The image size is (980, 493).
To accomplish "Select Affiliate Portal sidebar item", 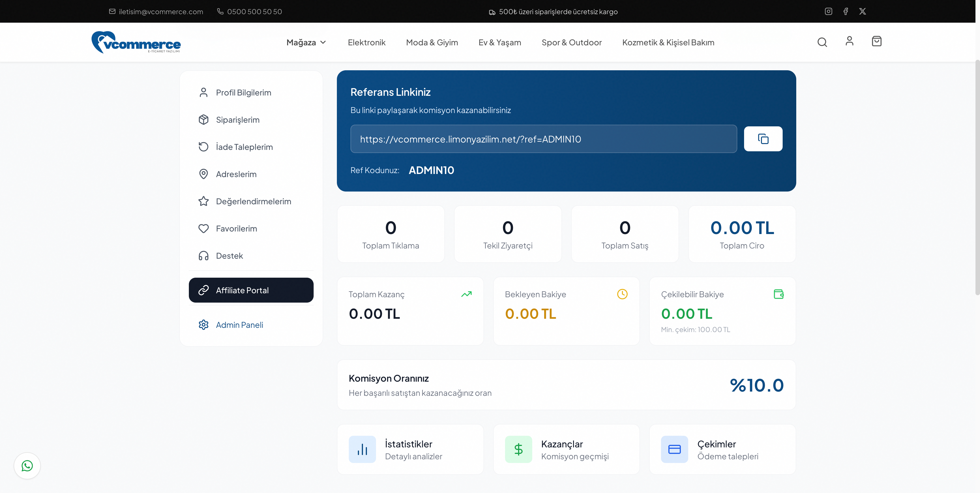I will (x=251, y=290).
